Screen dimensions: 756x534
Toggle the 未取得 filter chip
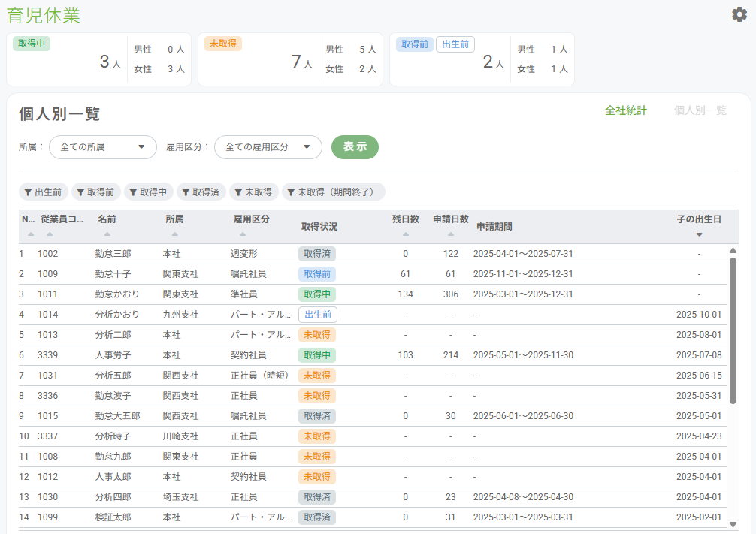[x=253, y=192]
